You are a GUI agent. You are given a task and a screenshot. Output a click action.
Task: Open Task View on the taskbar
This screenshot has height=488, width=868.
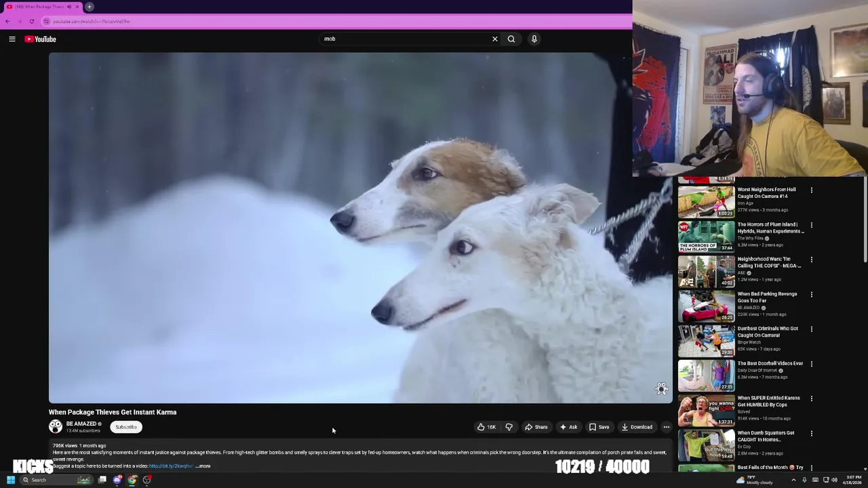[102, 480]
